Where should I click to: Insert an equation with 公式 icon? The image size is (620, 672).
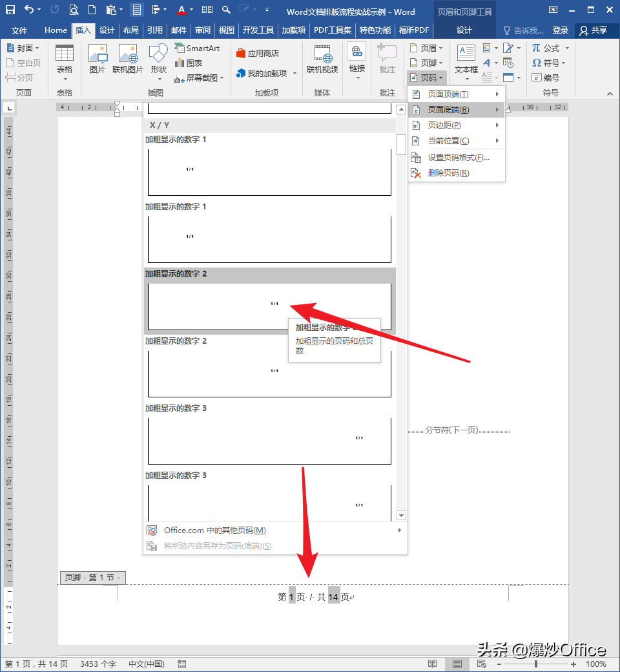546,48
